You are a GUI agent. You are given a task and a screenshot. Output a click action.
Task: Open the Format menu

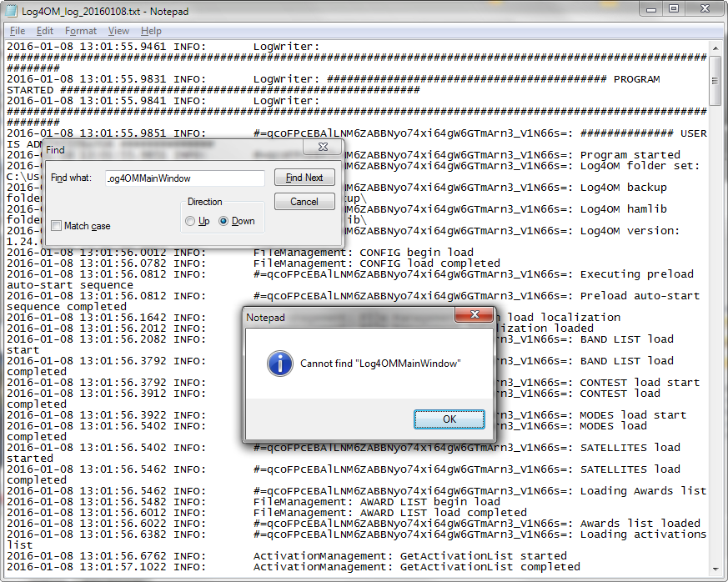click(81, 31)
